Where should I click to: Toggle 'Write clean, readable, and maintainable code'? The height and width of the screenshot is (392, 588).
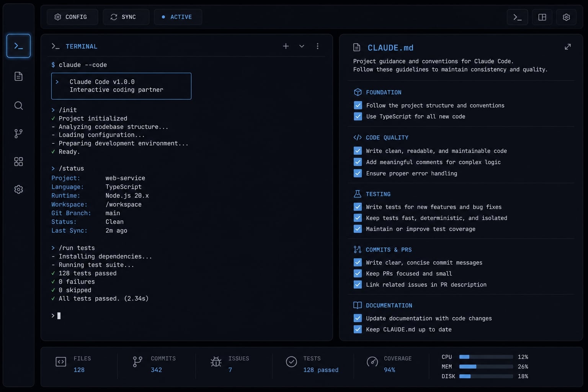click(x=358, y=151)
